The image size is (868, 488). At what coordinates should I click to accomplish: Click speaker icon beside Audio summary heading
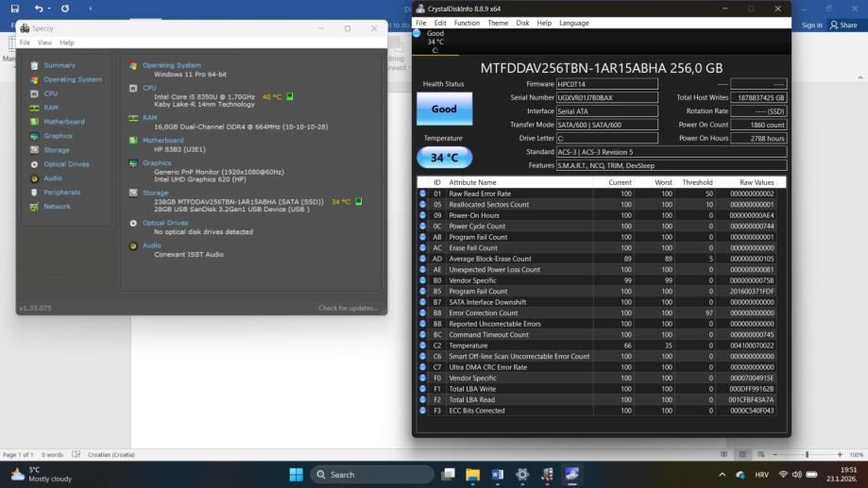[x=133, y=245]
